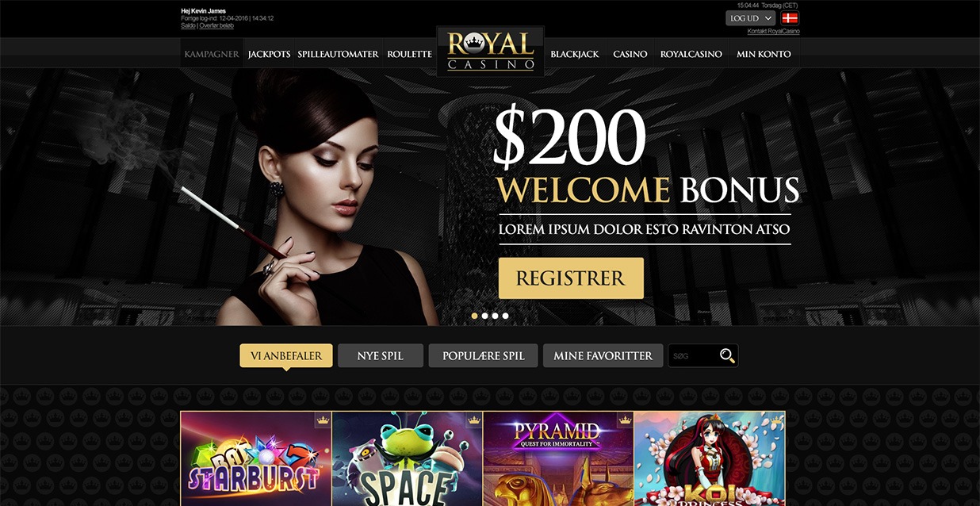Click the crown icon on Pyramid tile
Viewport: 980px width, 506px height.
[625, 420]
